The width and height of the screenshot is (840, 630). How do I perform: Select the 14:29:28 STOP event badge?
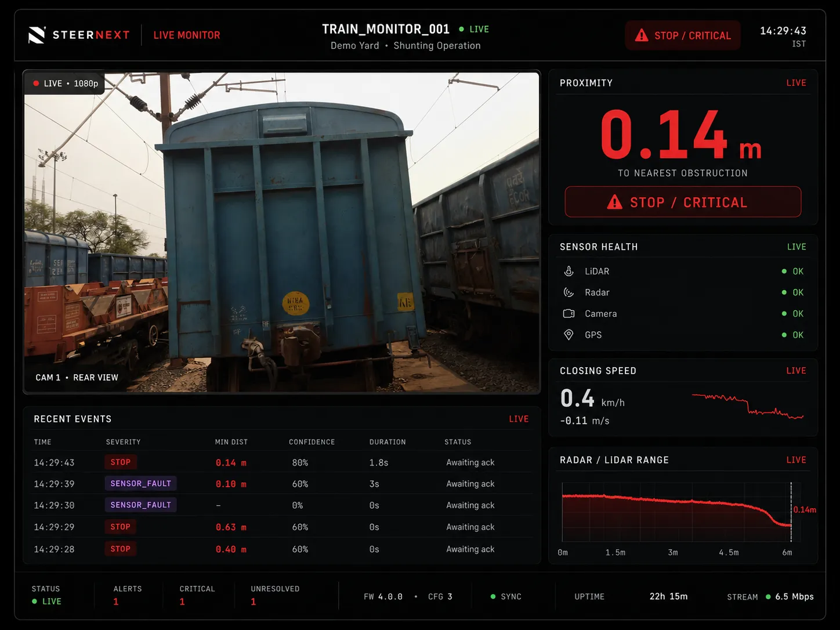point(121,549)
